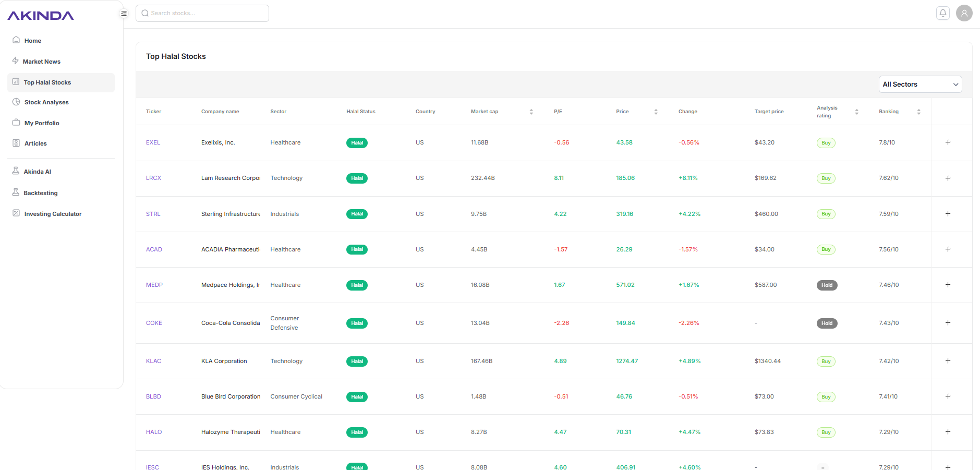
Task: Click the search stocks input field
Action: [x=202, y=13]
